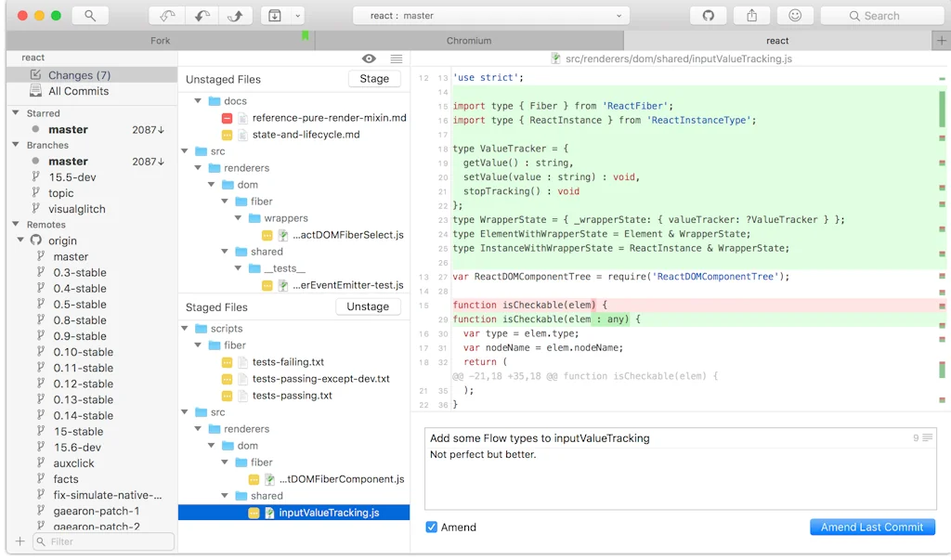Unstage reference-pure-render-mixin.md via its red minus badge
951x560 pixels.
click(x=225, y=118)
